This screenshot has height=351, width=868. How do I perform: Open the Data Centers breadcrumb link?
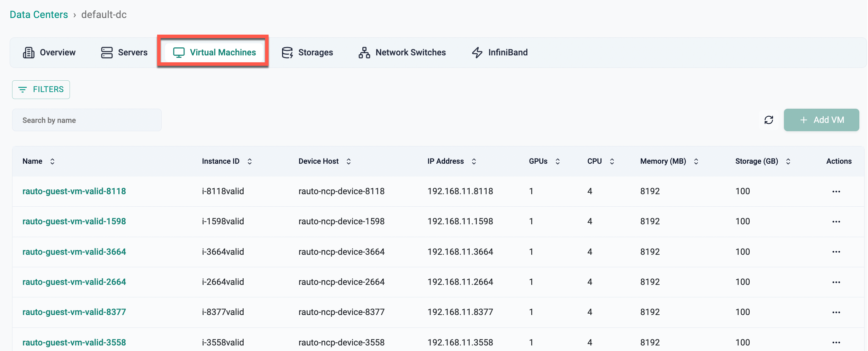tap(39, 14)
